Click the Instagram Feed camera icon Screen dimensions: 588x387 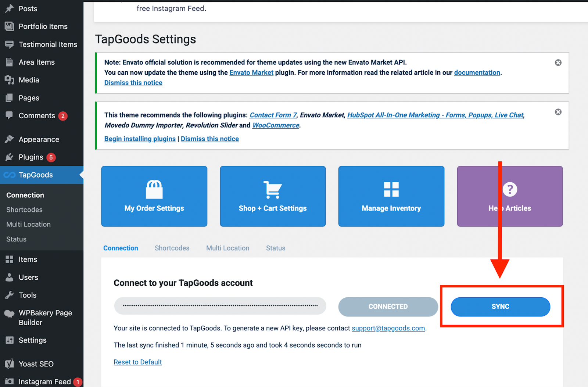coord(10,381)
